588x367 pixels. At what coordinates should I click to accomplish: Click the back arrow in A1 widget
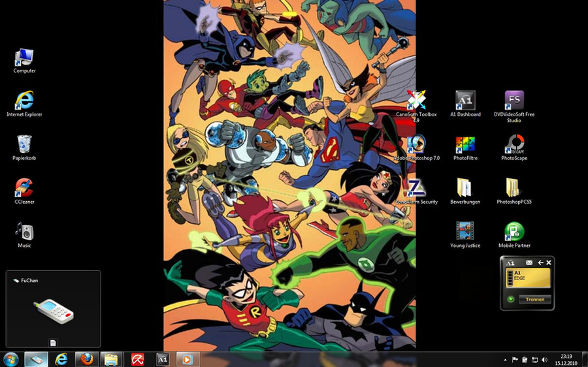tap(540, 263)
